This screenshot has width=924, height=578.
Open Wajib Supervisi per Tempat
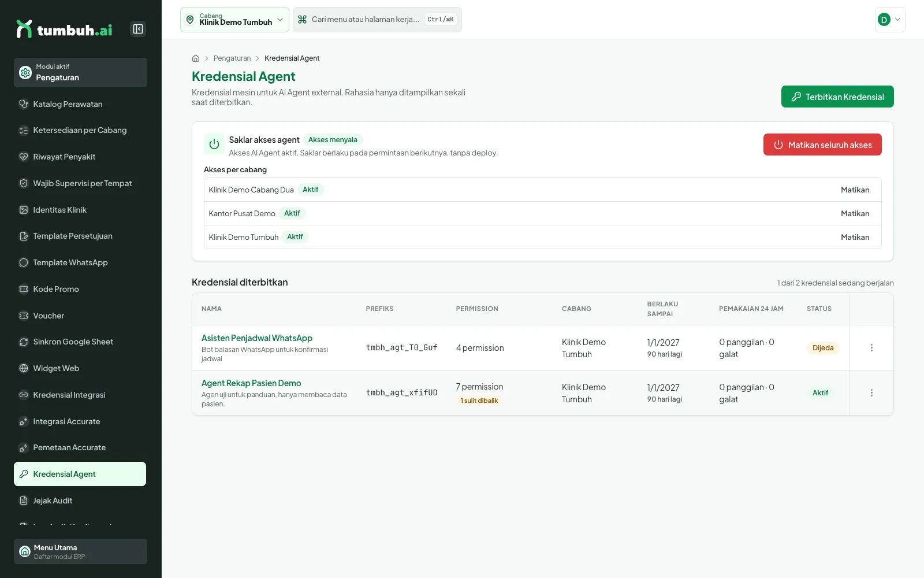tap(80, 183)
